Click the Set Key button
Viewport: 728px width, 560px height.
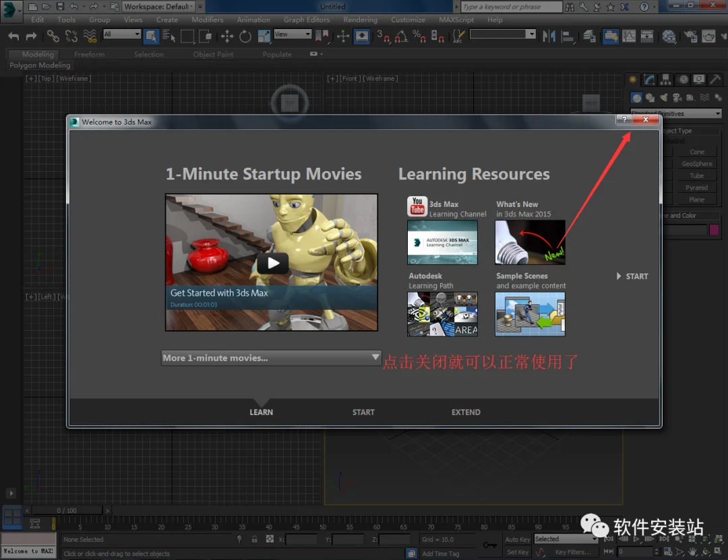tap(517, 552)
